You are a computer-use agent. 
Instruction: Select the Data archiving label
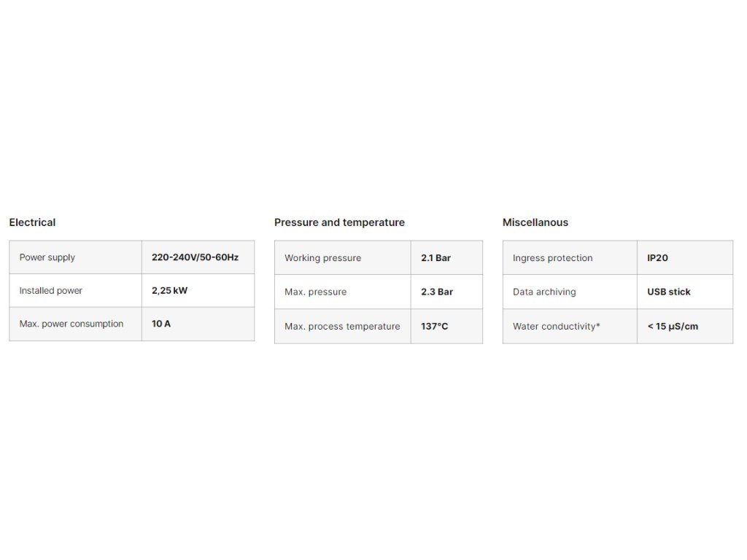click(544, 292)
